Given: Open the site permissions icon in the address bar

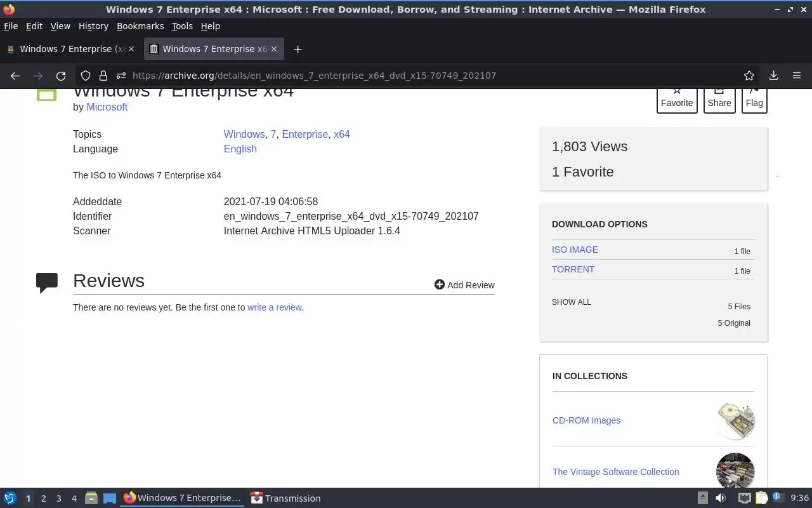Looking at the screenshot, I should pos(121,76).
